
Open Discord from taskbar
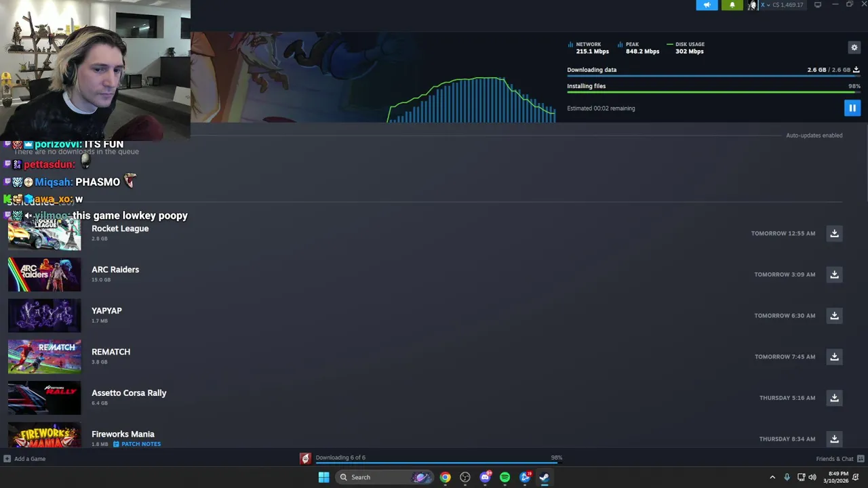click(x=485, y=477)
